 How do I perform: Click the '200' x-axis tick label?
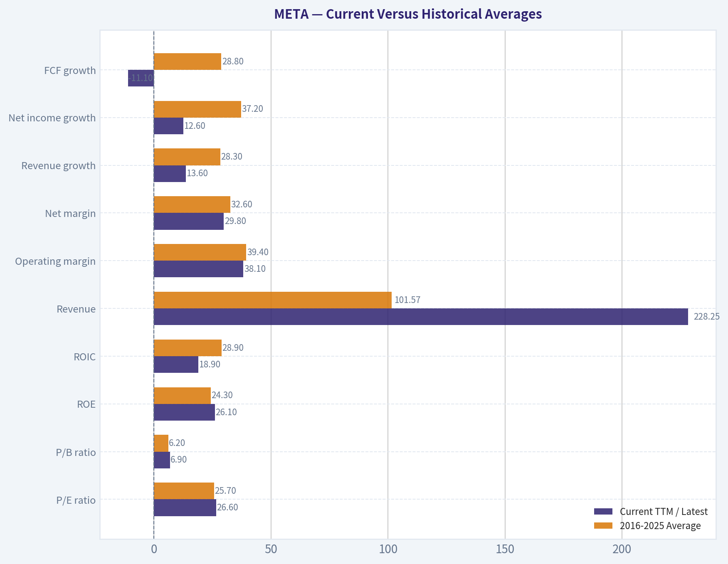click(622, 549)
